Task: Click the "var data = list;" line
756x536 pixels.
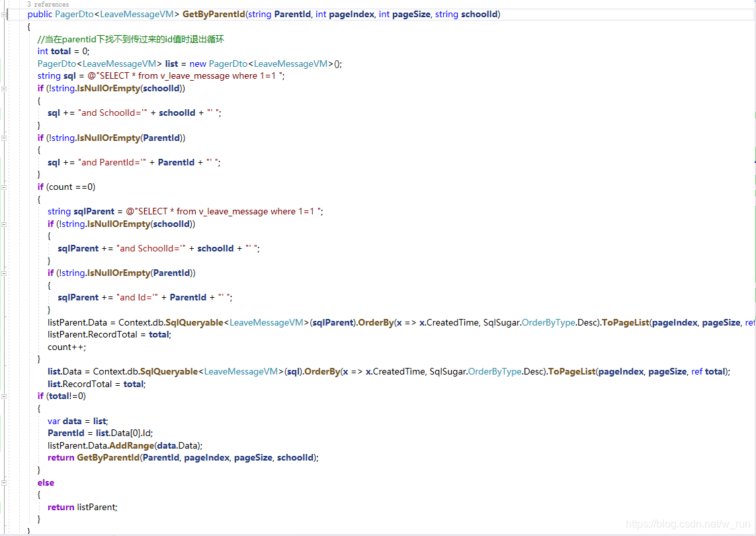Action: [77, 421]
